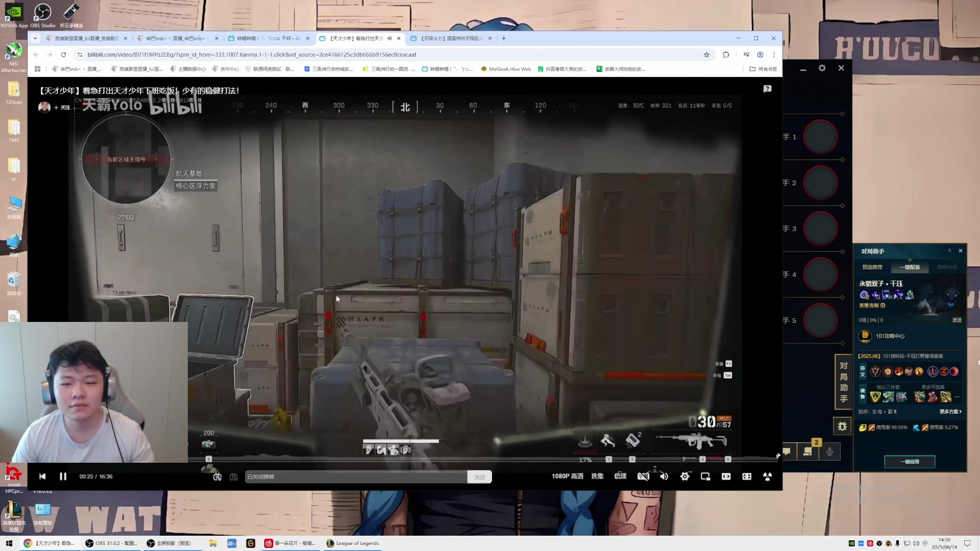
Task: Mute the playing tab via speaker icon
Action: [x=389, y=38]
